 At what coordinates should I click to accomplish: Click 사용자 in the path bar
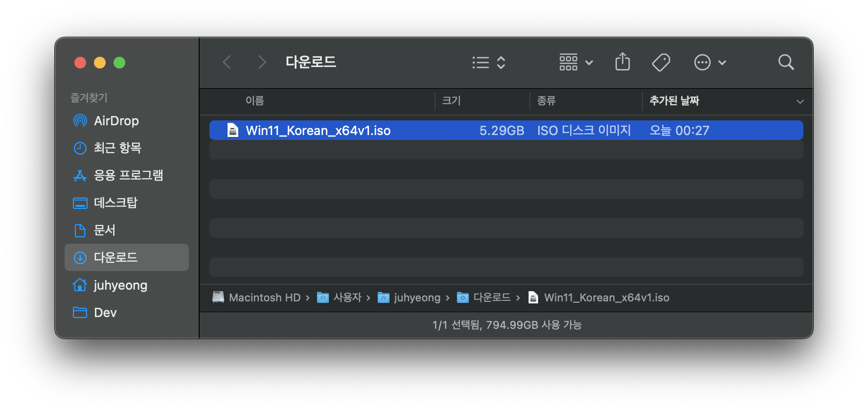tap(347, 297)
